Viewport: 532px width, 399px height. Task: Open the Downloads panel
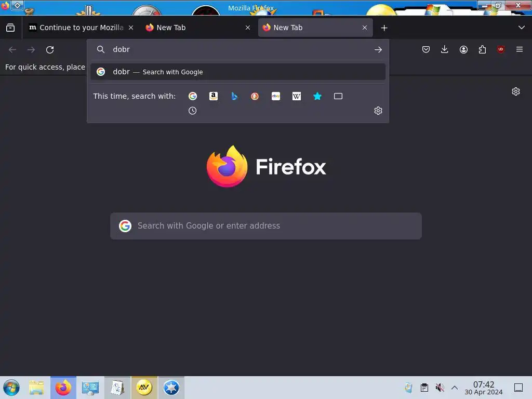click(x=445, y=49)
